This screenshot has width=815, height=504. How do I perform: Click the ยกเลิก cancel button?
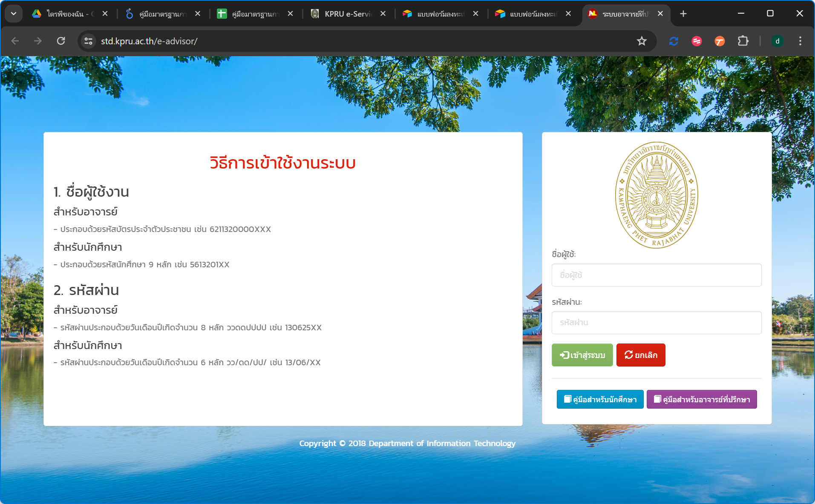[640, 355]
